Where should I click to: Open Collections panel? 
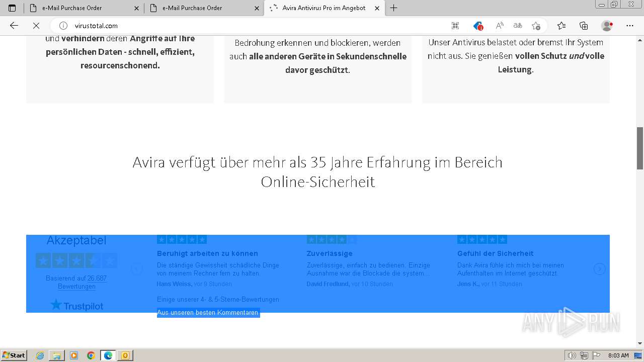[x=584, y=26]
